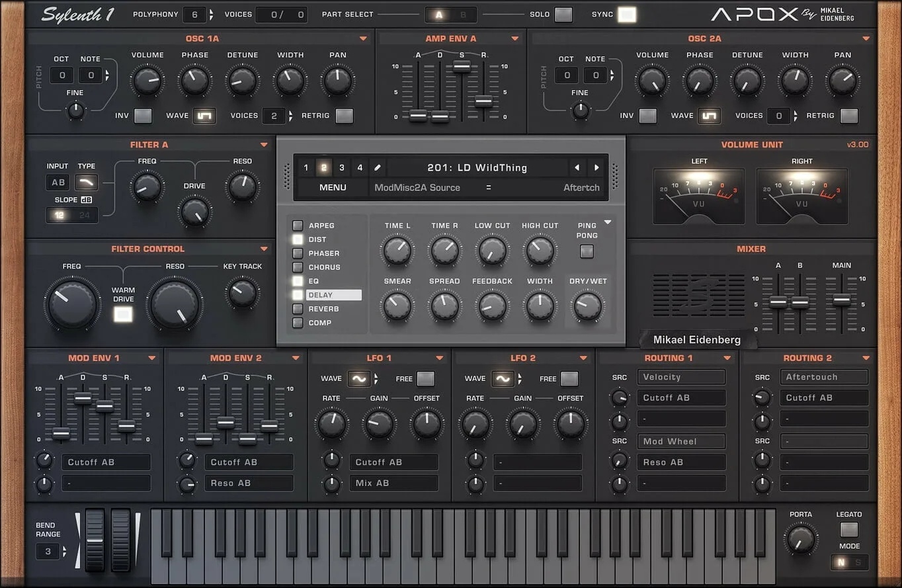Image resolution: width=902 pixels, height=588 pixels.
Task: Click the OSC 1A Volume knob
Action: click(147, 81)
